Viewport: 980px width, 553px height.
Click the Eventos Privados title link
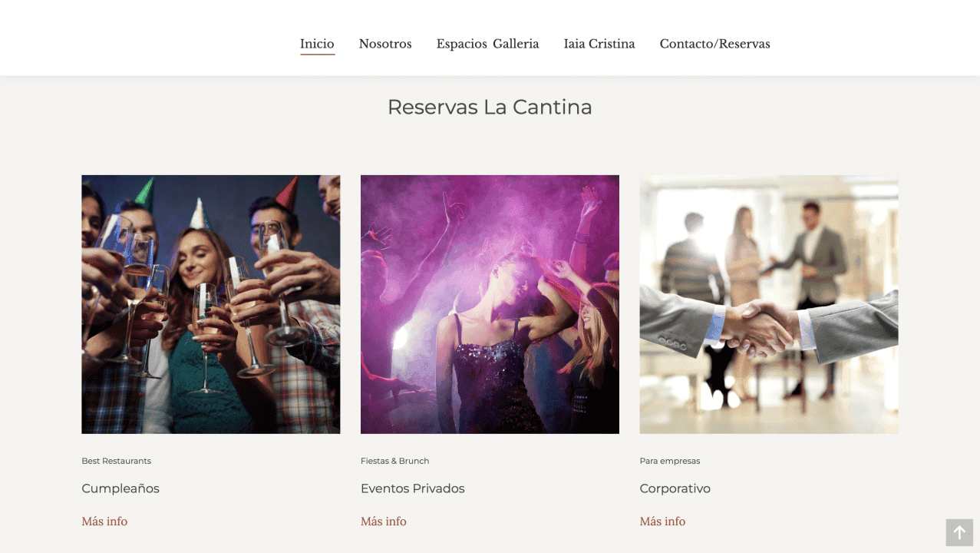click(x=413, y=488)
